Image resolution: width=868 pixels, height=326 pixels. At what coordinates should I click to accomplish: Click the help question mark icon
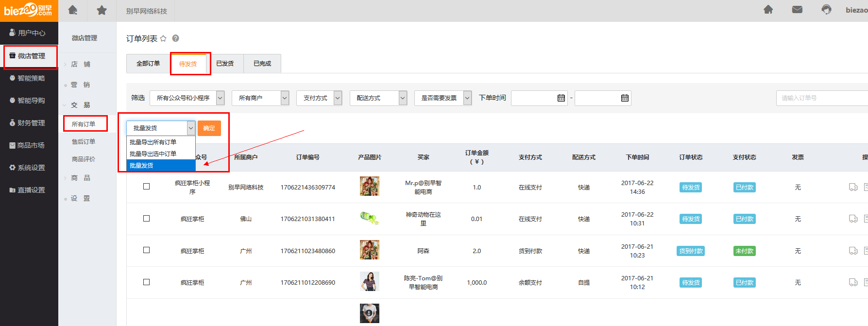[176, 38]
